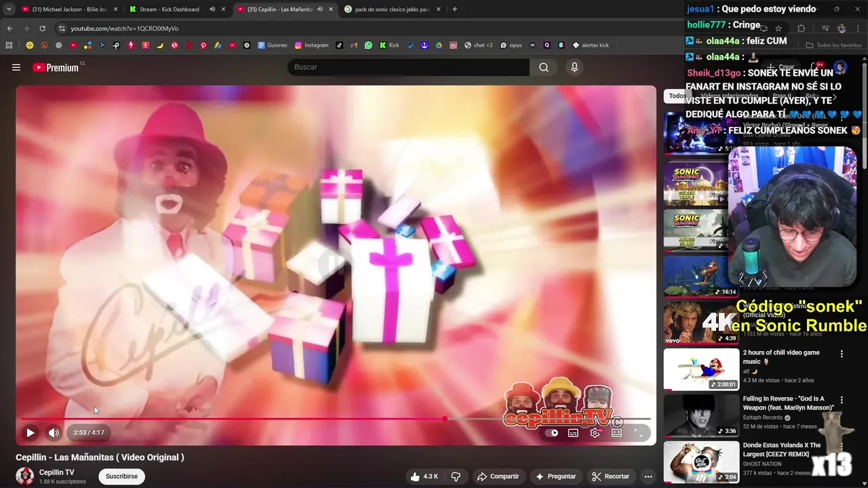
Task: Open the Gmail bookmark icon
Action: (x=354, y=45)
